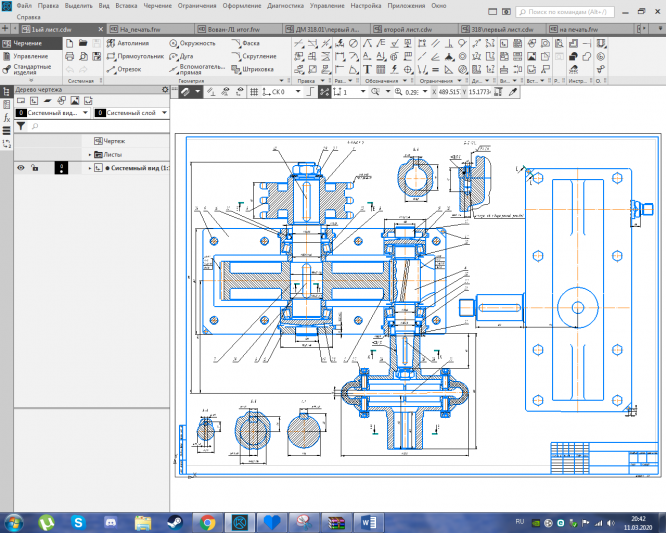This screenshot has width=666, height=533.
Task: Toggle lock icon for Системный вид
Action: pos(34,168)
